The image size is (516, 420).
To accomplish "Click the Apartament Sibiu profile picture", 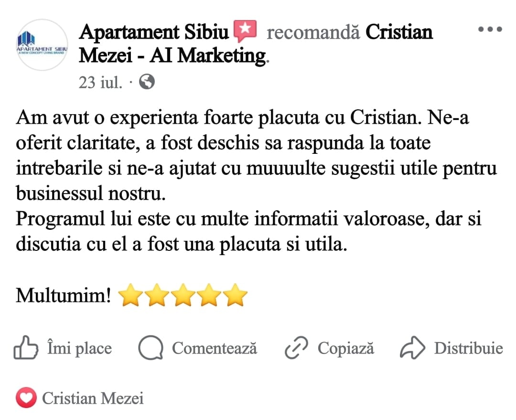I will pyautogui.click(x=42, y=45).
